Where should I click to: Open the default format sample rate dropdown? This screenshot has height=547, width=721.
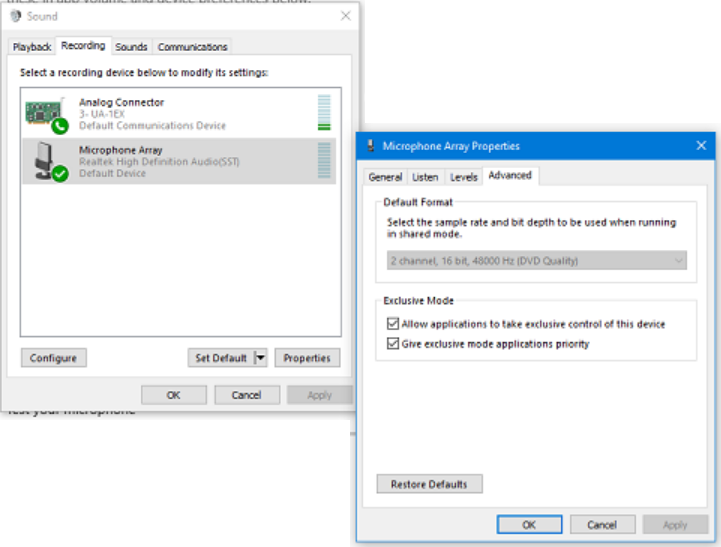point(537,261)
